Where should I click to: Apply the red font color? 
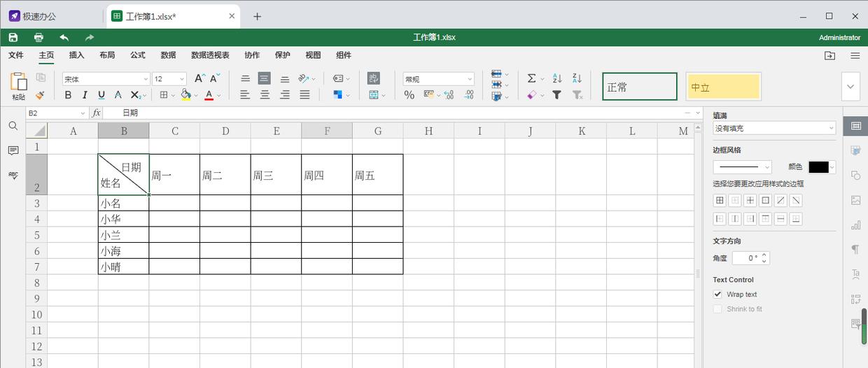(209, 95)
